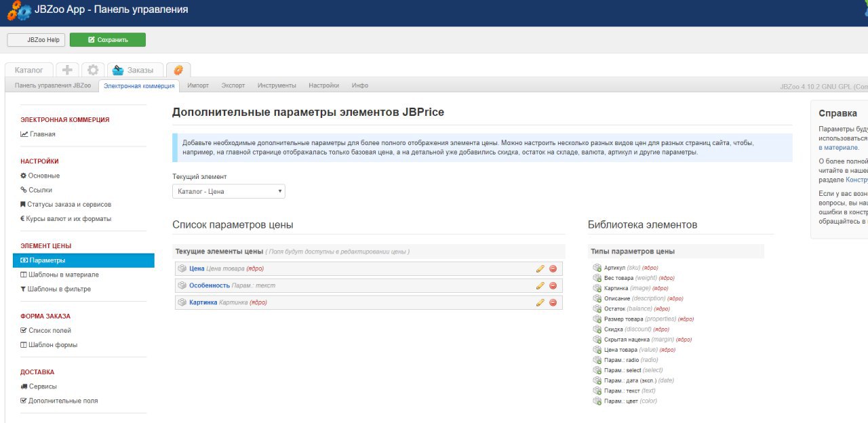
Task: Click the drag handle icon of Картинка row
Action: pos(182,302)
